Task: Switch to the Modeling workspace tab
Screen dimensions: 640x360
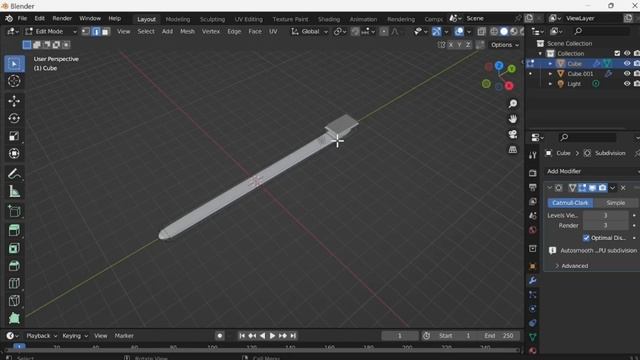Action: (178, 19)
